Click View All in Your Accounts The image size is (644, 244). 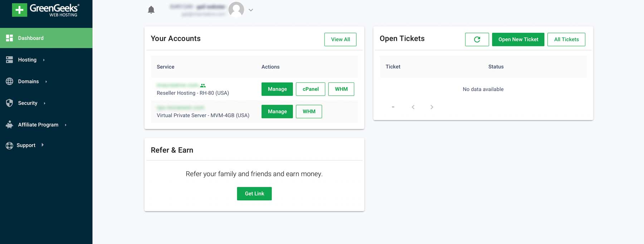tap(340, 39)
